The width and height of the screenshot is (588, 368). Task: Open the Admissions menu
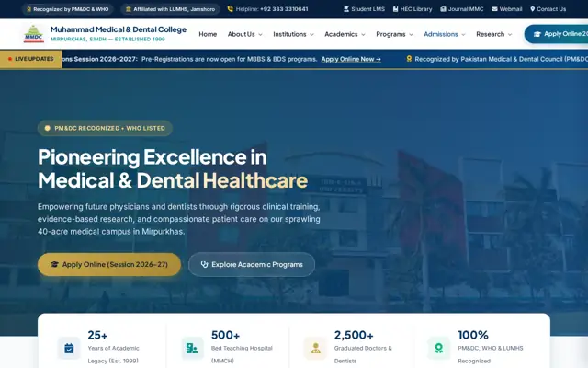click(445, 34)
